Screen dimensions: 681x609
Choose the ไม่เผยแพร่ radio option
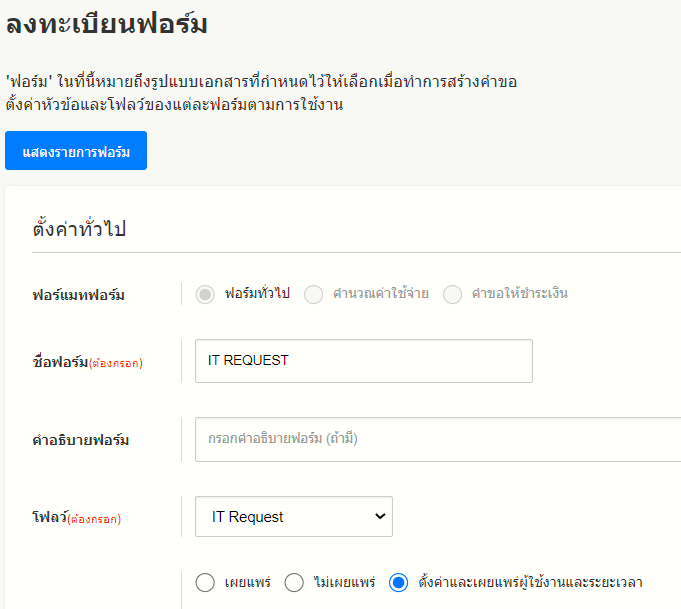(x=294, y=582)
